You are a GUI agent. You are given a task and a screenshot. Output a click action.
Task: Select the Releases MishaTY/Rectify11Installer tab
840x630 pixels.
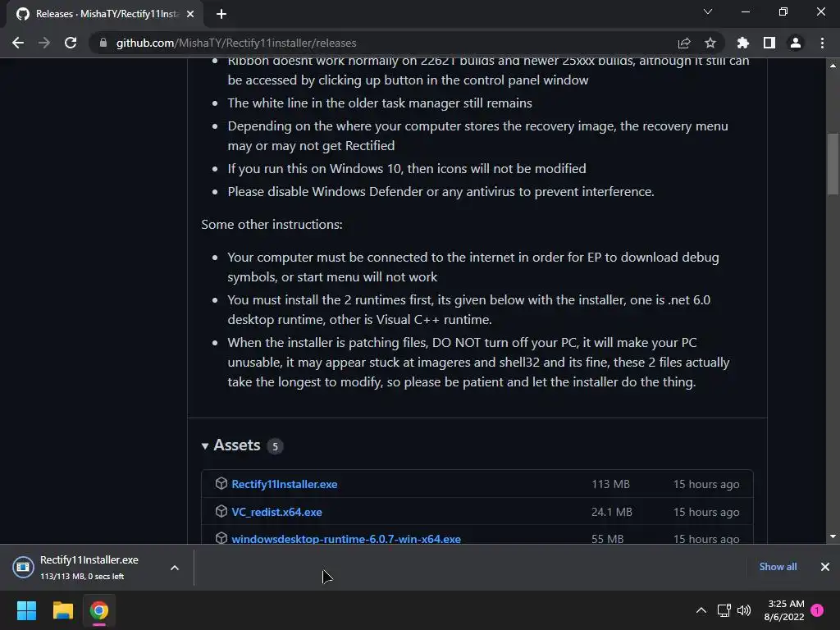pyautogui.click(x=105, y=14)
